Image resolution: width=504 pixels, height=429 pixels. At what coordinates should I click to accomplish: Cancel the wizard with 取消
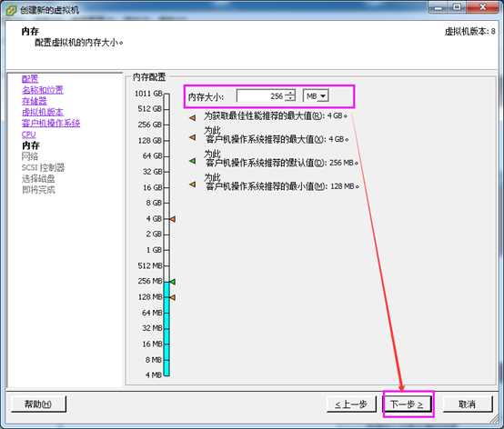pyautogui.click(x=468, y=404)
